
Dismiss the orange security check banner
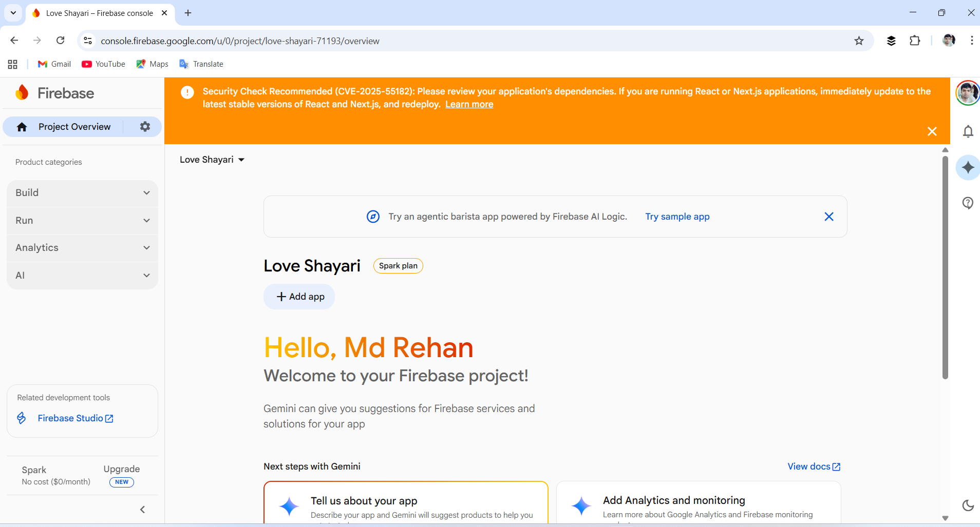click(932, 131)
